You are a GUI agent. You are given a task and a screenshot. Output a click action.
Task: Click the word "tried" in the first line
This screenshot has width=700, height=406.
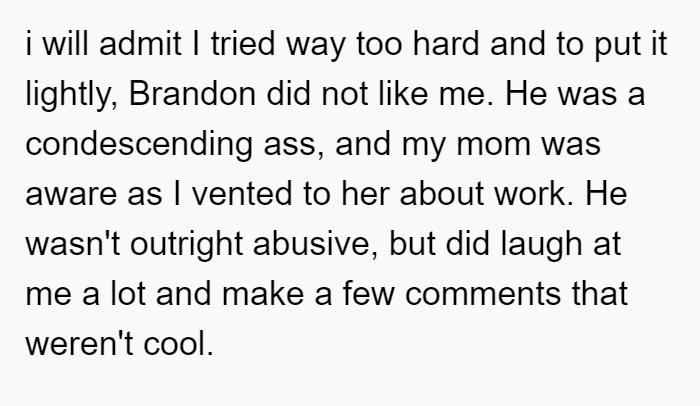(243, 44)
